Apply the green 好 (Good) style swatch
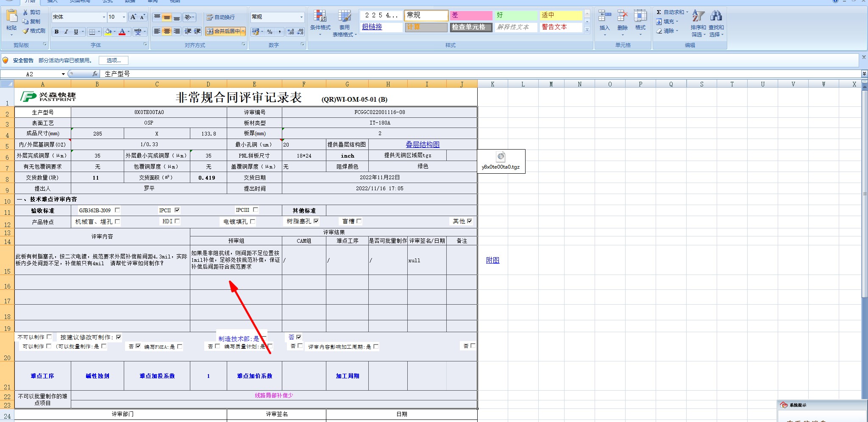Screen dimensions: 868x422 pos(516,15)
